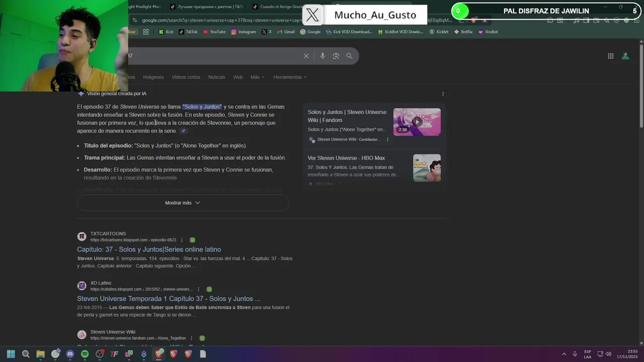
Task: Open the BotRix bookmark
Action: click(463, 32)
